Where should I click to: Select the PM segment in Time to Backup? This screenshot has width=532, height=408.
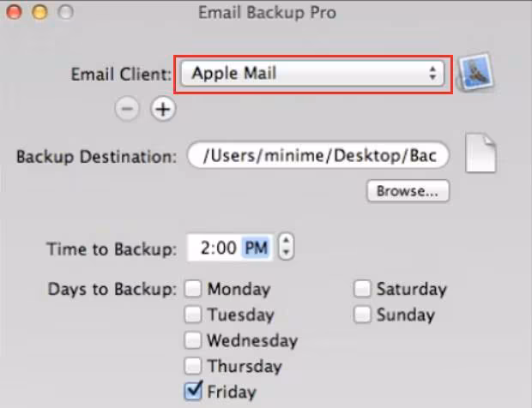point(257,248)
